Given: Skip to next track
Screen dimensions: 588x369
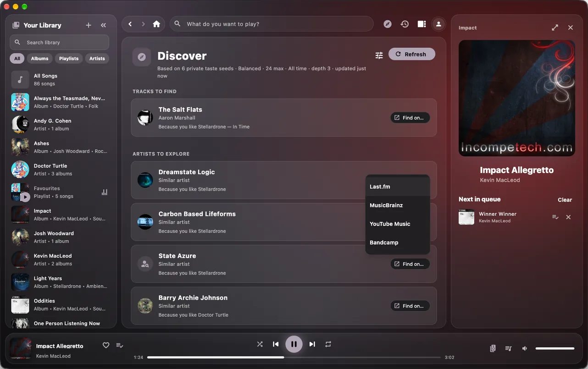Looking at the screenshot, I should [x=312, y=344].
